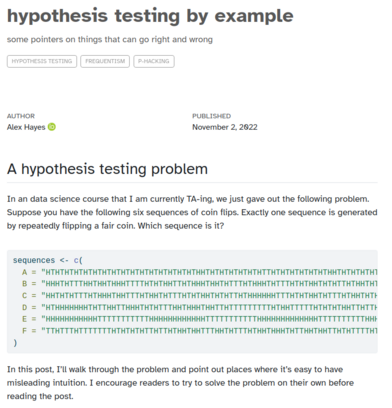Click sequence F string in code block
Screen dimensions: 392x408
pyautogui.click(x=209, y=331)
